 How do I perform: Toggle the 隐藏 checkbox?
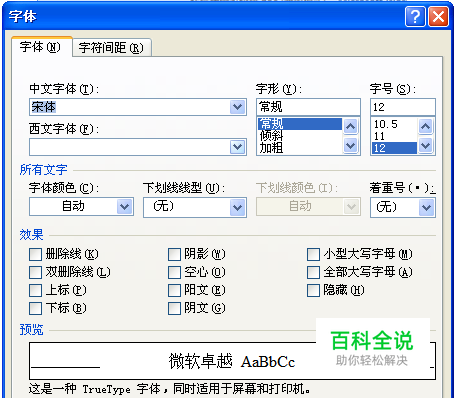click(313, 290)
